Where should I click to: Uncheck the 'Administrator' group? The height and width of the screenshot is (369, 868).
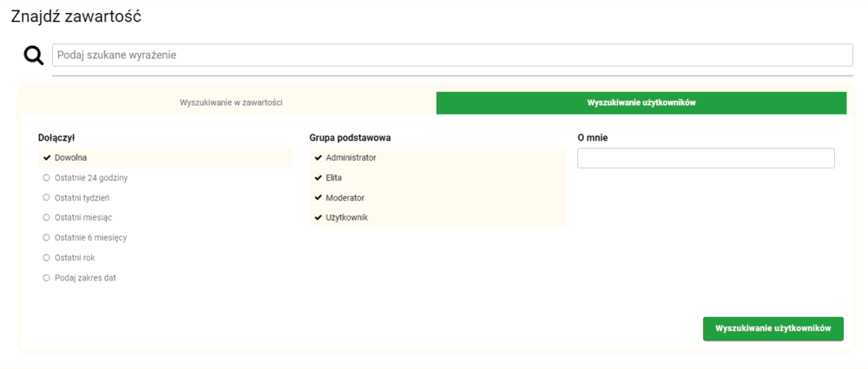pos(351,158)
